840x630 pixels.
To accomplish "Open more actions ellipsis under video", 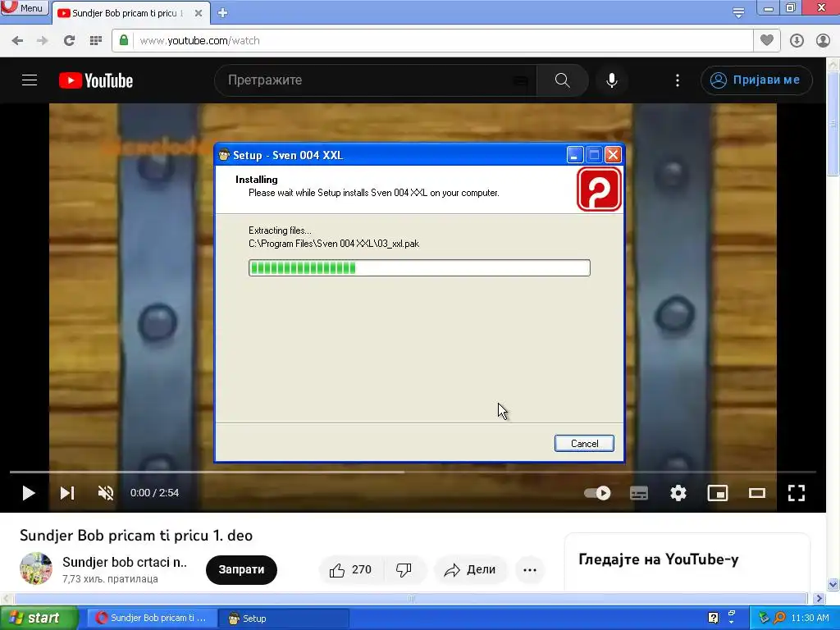I will point(530,570).
